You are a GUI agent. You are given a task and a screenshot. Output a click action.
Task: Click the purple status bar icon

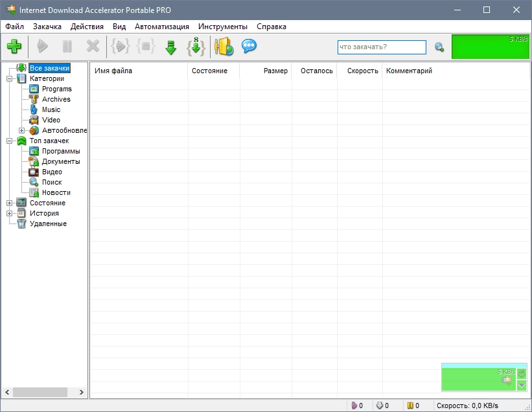(x=354, y=406)
